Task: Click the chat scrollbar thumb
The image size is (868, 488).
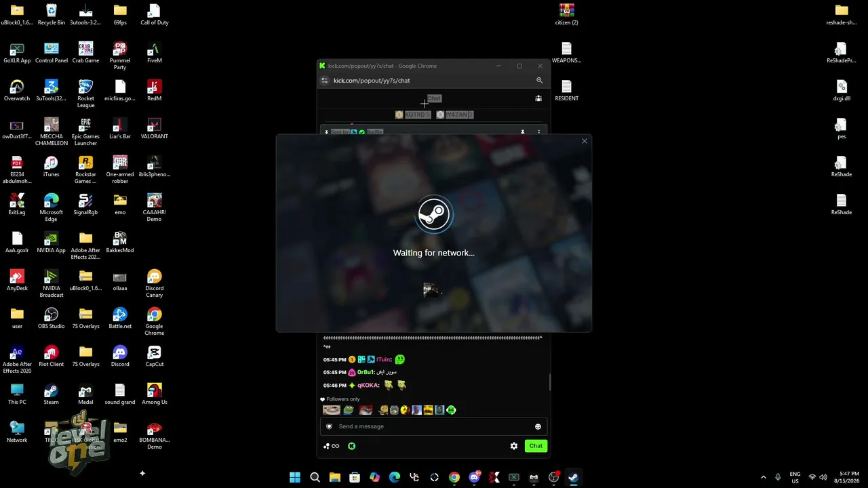Action: coord(549,382)
